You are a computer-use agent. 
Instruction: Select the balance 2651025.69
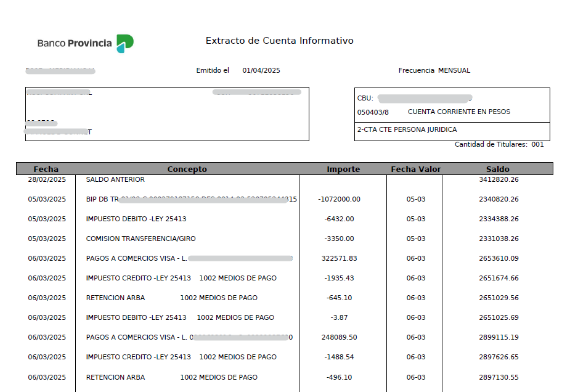499,317
